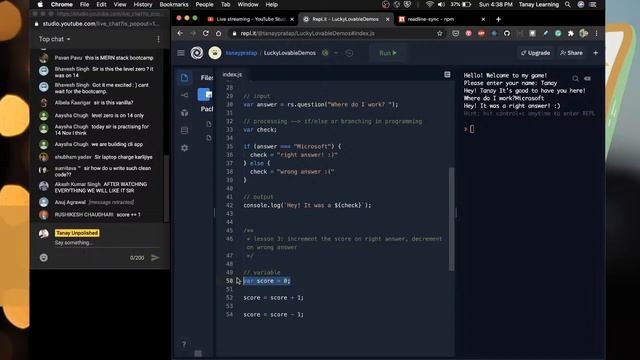Click line 54 'score = score - 1;'

tap(273, 314)
